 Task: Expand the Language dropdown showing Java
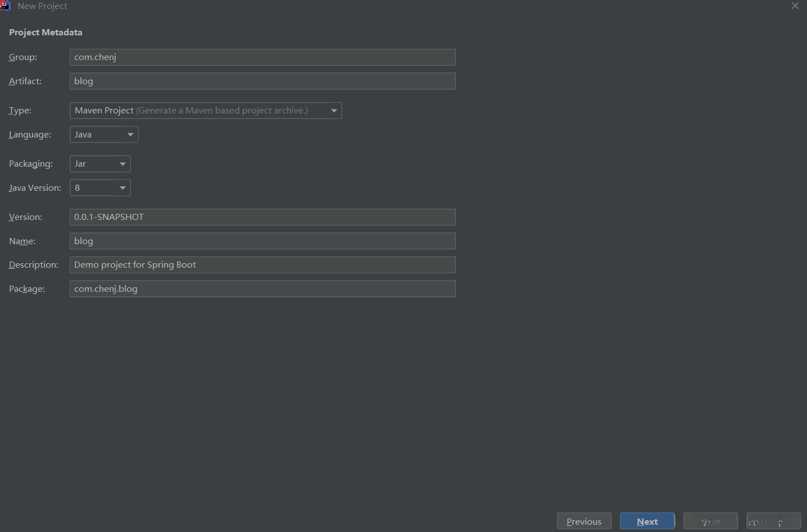pyautogui.click(x=104, y=135)
